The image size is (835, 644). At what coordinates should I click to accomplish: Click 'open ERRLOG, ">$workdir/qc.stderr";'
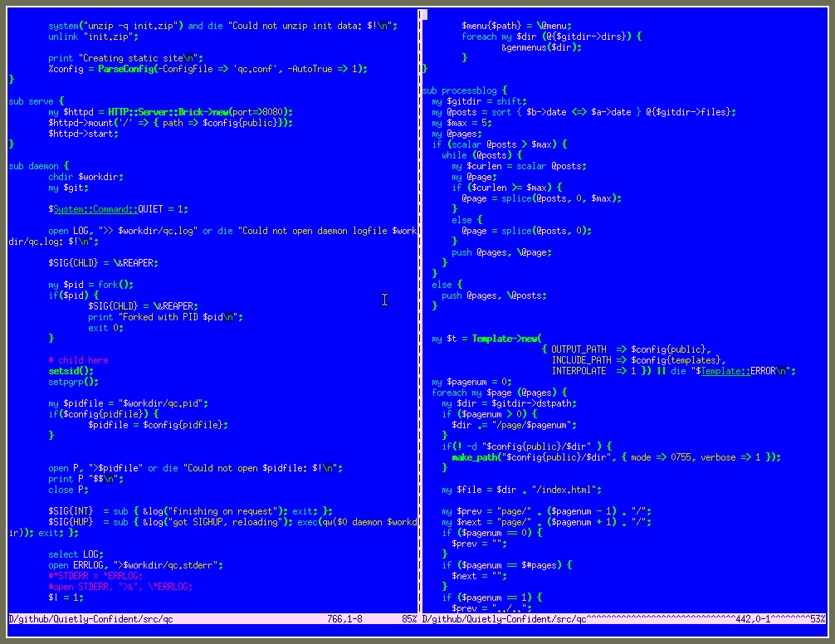(x=136, y=565)
